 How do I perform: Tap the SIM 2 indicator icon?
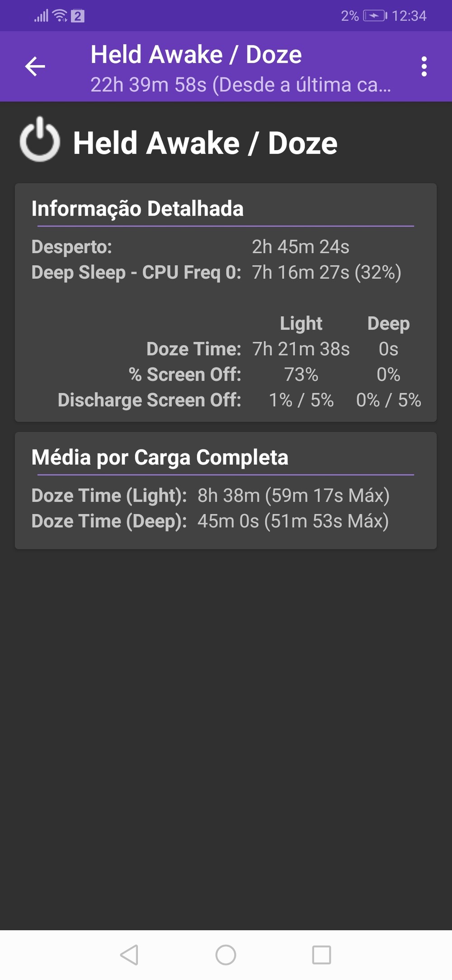tap(78, 16)
